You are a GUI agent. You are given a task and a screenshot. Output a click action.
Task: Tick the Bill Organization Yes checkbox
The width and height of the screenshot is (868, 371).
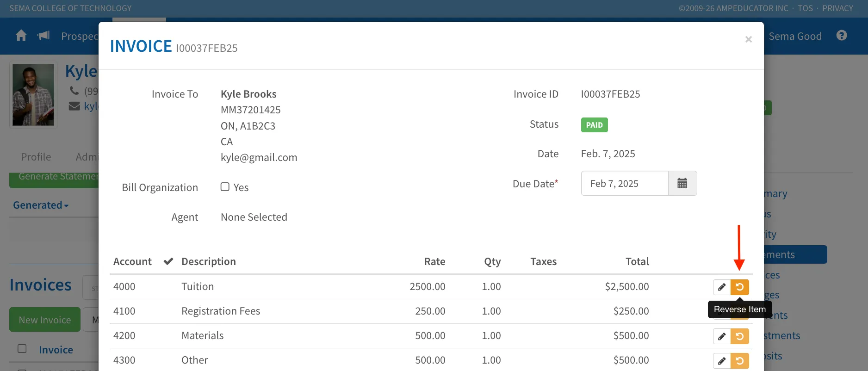click(x=225, y=187)
